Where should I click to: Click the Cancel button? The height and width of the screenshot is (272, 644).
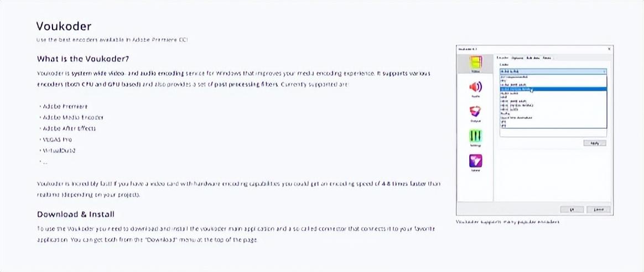(599, 209)
